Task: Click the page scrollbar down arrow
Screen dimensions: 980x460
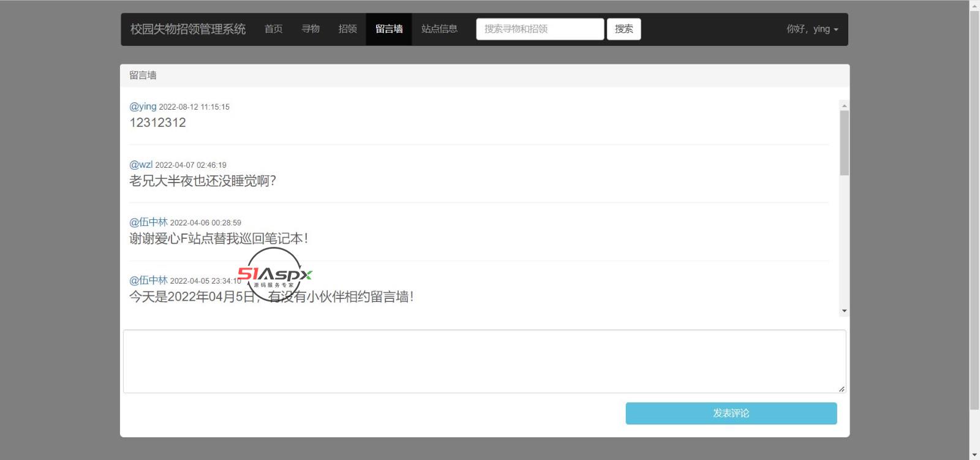Action: pos(974,454)
